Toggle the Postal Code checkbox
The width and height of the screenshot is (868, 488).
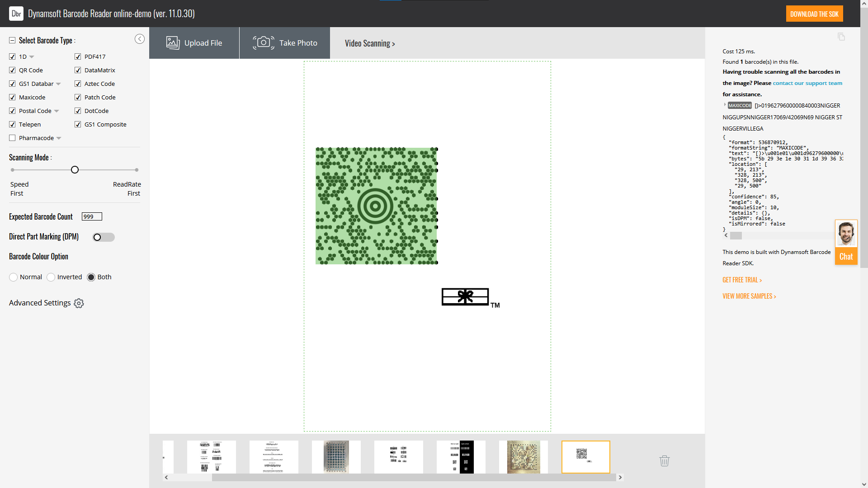pyautogui.click(x=12, y=111)
